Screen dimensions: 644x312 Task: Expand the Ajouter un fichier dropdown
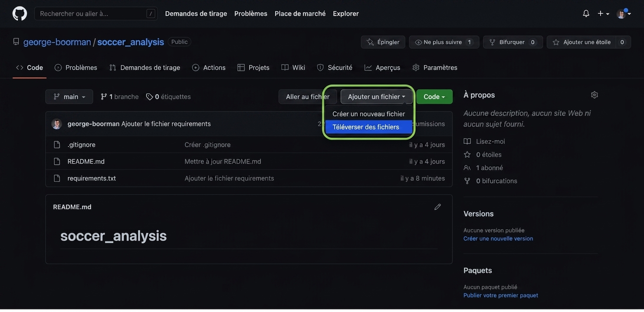(377, 97)
